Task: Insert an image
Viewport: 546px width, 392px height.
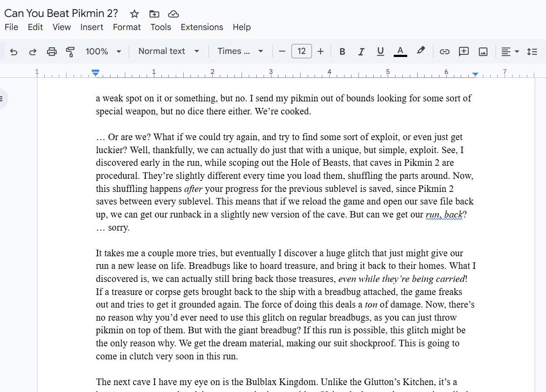Action: coord(483,51)
